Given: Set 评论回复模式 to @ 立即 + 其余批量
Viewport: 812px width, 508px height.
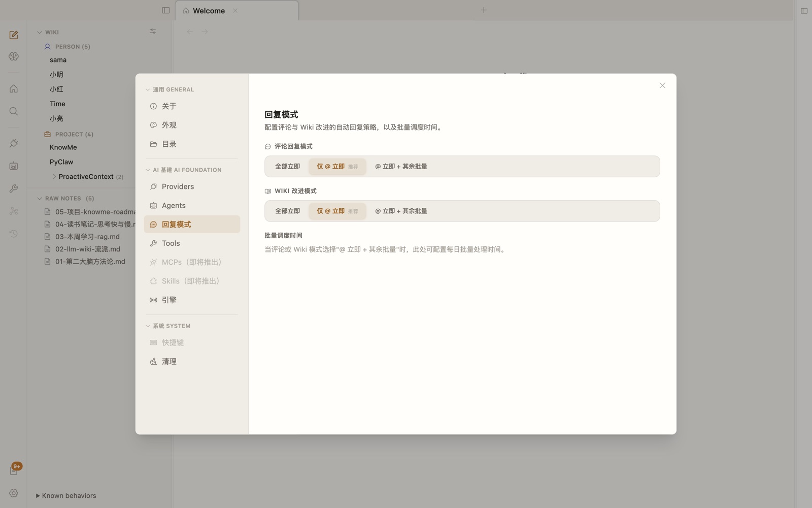Looking at the screenshot, I should 401,167.
